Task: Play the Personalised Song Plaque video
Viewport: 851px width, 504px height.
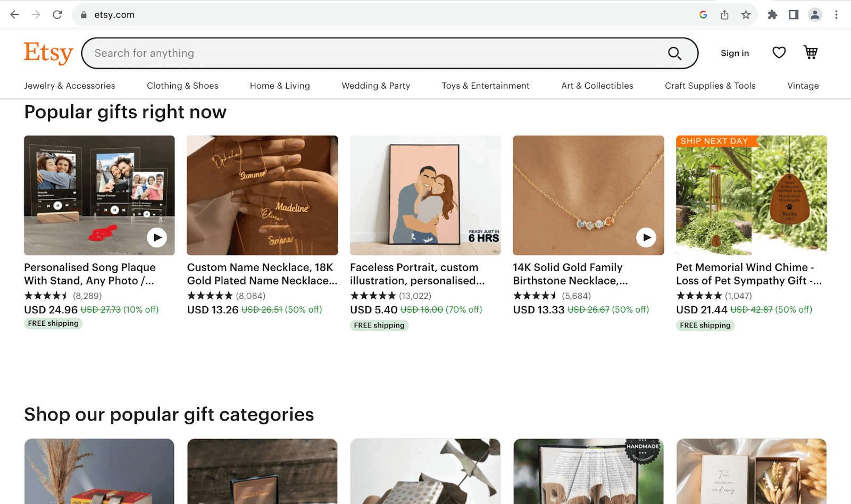Action: [157, 238]
